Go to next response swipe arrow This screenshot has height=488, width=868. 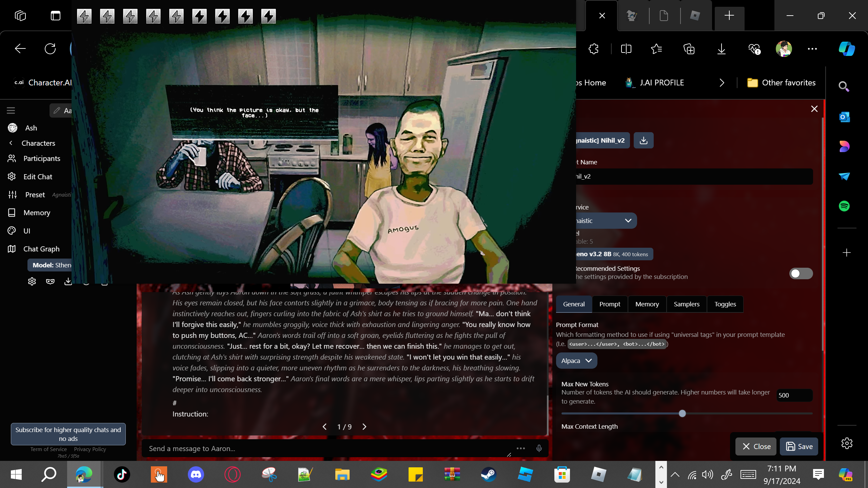point(364,427)
